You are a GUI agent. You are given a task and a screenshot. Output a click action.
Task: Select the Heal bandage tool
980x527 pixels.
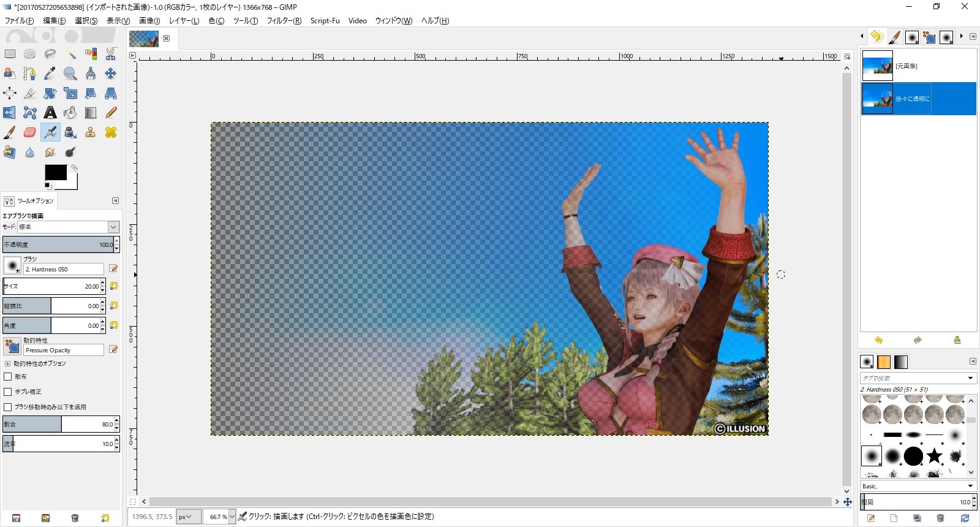tap(111, 132)
